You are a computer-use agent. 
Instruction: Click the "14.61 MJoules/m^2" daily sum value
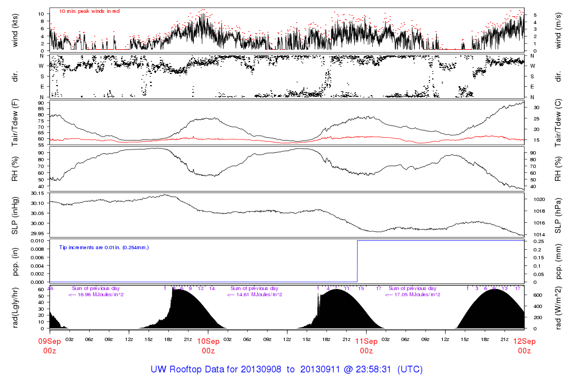(x=259, y=295)
